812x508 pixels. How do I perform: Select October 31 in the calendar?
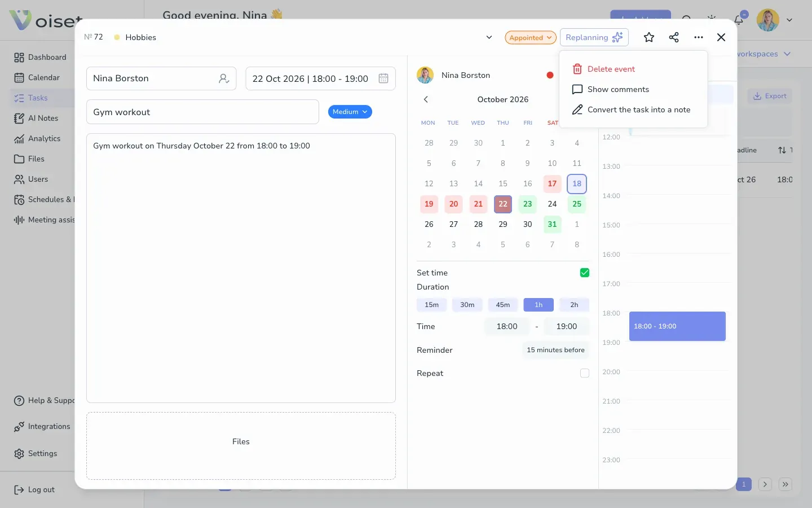pos(552,224)
